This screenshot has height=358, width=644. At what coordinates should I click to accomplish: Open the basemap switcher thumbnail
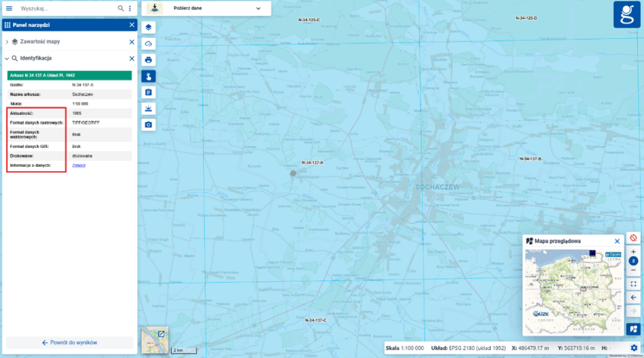155,340
